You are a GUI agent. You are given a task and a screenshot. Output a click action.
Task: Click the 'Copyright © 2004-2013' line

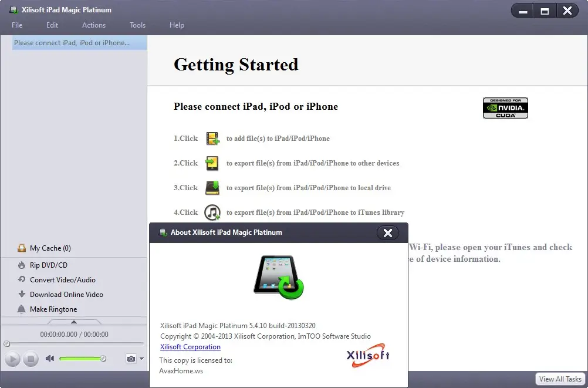click(265, 336)
